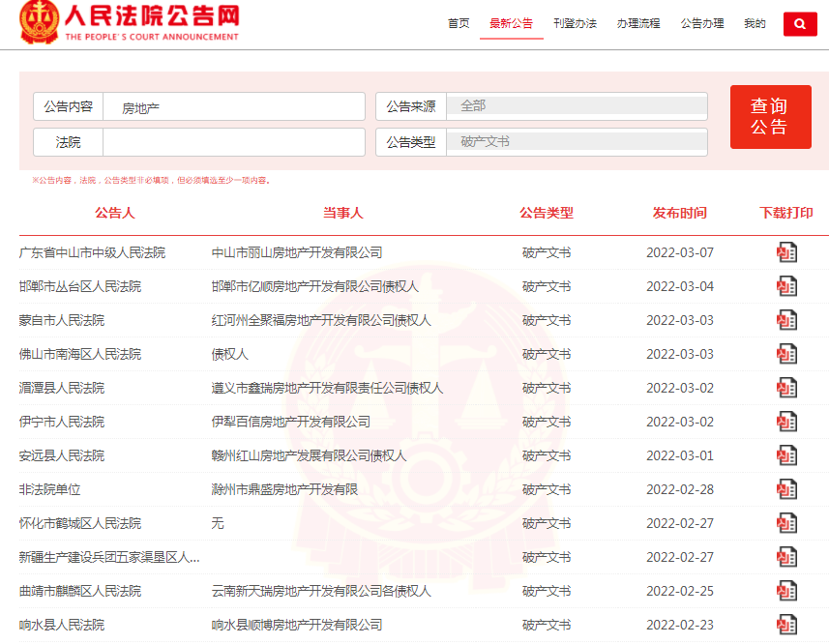
Task: Click 广东省中山市中级人民法院 in the list
Action: 92,252
